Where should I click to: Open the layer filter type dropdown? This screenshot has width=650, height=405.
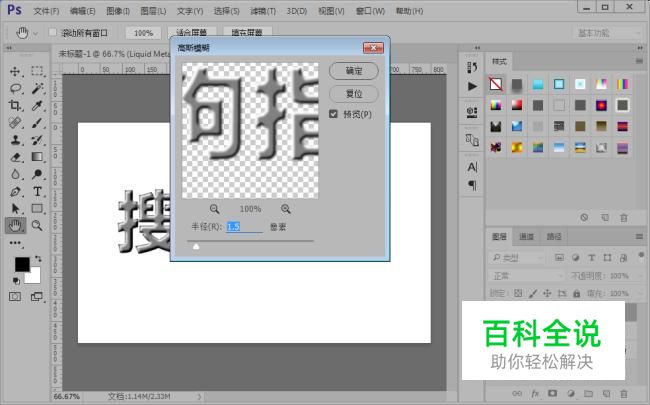coord(517,258)
